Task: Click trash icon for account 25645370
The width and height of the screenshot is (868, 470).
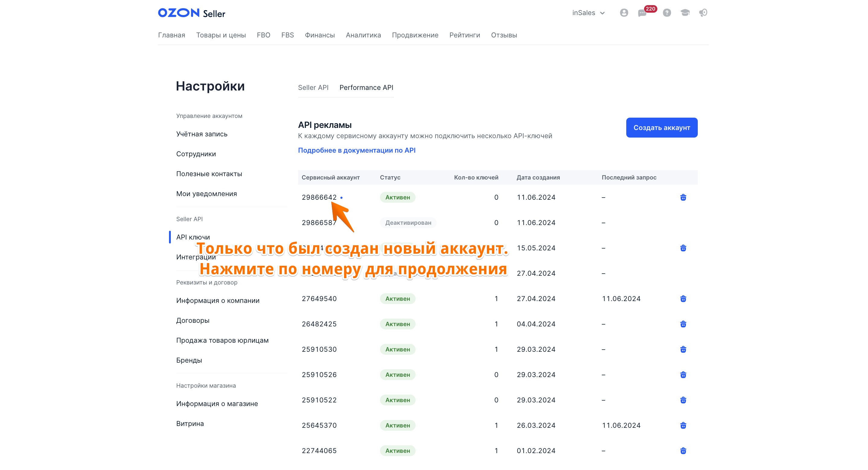Action: pyautogui.click(x=683, y=426)
